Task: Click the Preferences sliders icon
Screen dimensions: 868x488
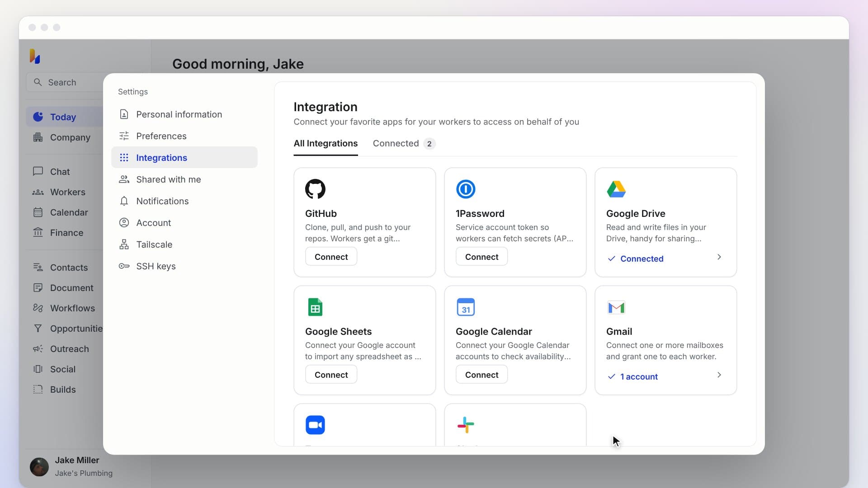Action: (x=124, y=136)
